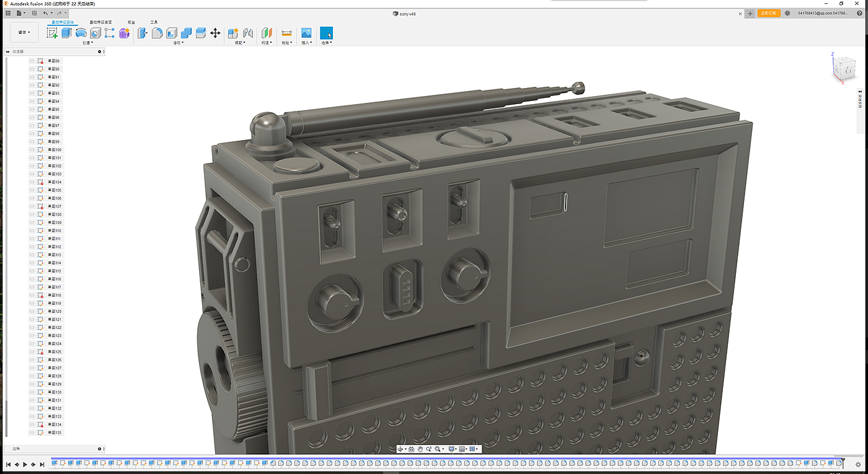Switch to the 钣金 tab
Screen dimensions: 868x474
[x=131, y=22]
